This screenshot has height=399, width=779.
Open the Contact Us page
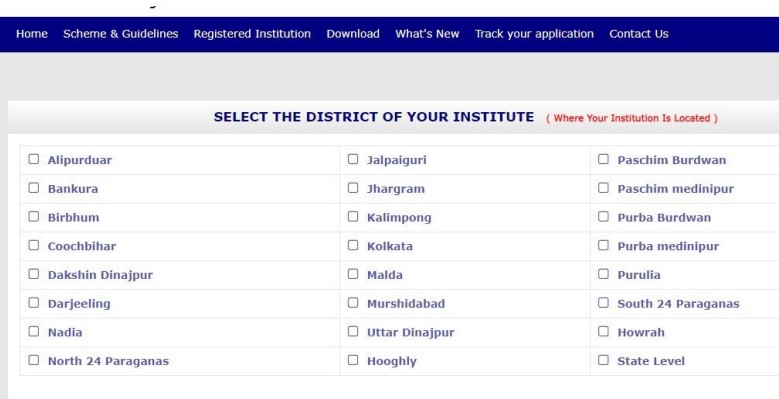pos(639,34)
